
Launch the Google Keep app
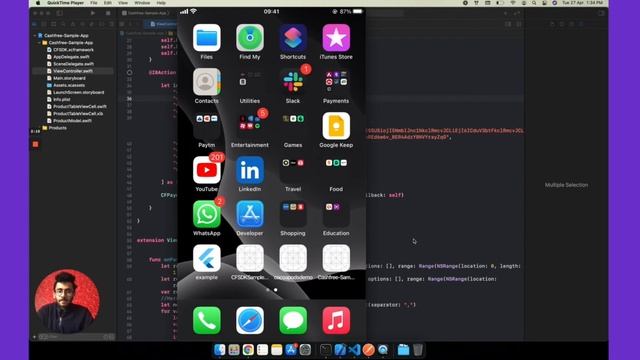(336, 126)
